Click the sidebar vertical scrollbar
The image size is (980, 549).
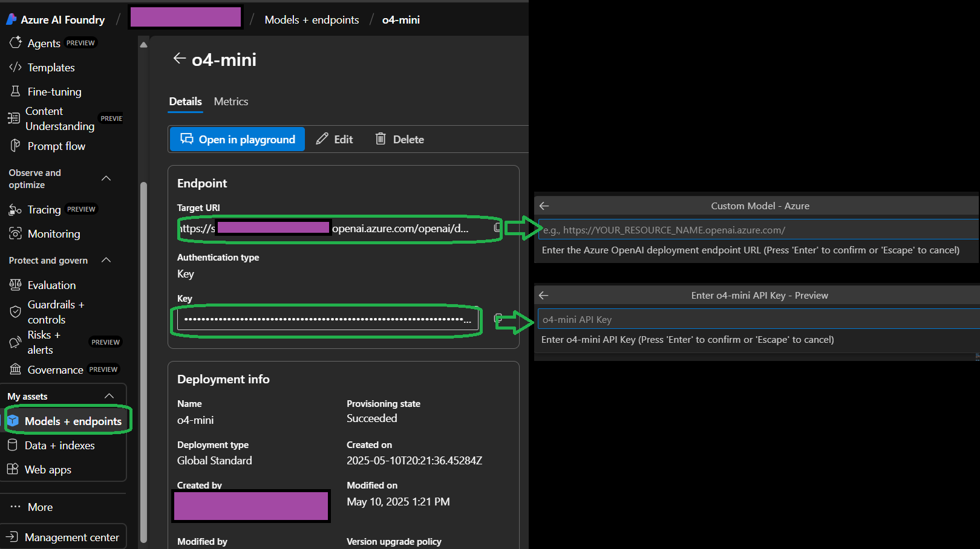pos(143,362)
